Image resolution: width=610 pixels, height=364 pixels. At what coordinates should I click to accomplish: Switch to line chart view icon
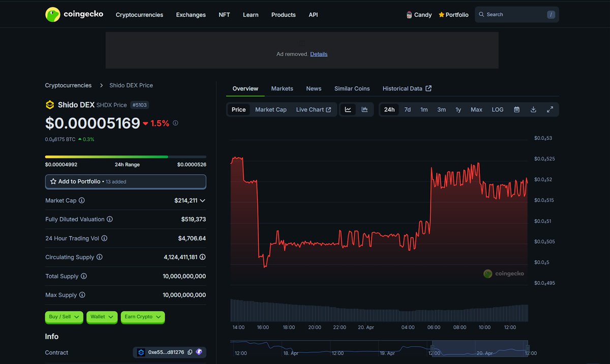coord(348,110)
